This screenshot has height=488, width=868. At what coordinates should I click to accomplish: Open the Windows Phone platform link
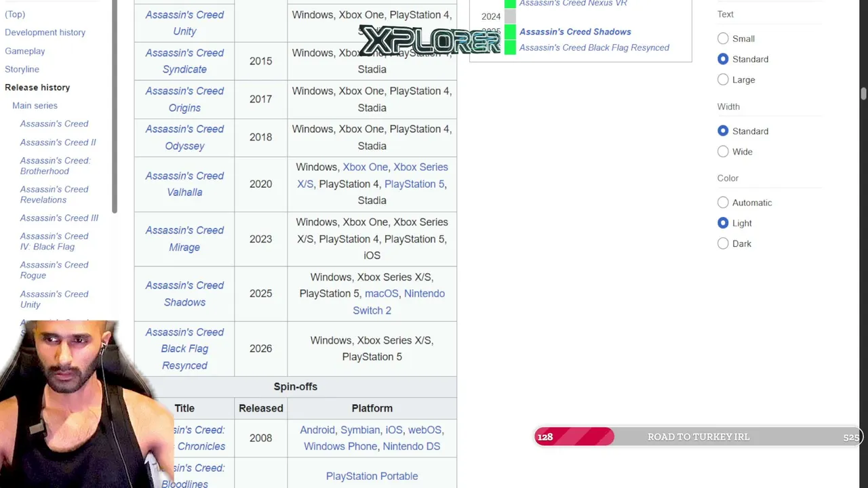pyautogui.click(x=340, y=446)
